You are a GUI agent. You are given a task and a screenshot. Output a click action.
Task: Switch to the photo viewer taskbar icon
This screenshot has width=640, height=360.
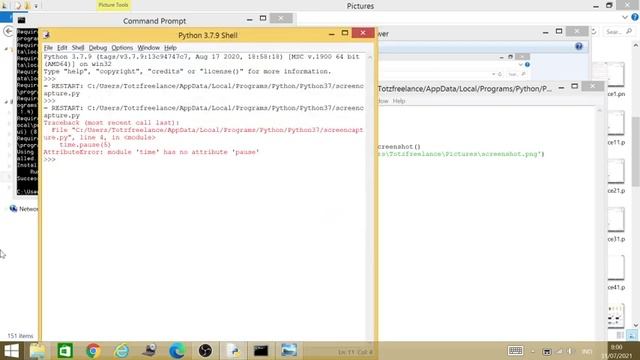(x=289, y=351)
